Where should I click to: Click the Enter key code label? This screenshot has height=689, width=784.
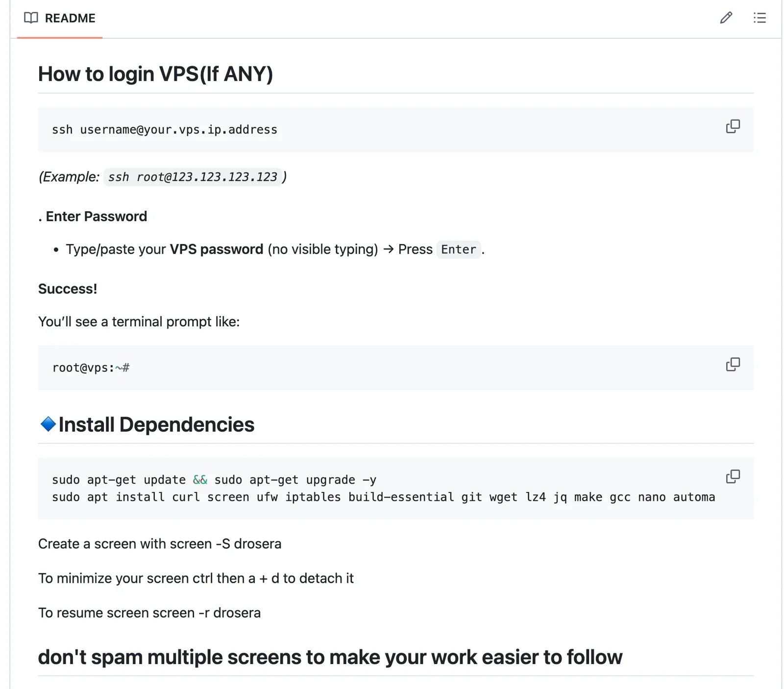point(459,249)
